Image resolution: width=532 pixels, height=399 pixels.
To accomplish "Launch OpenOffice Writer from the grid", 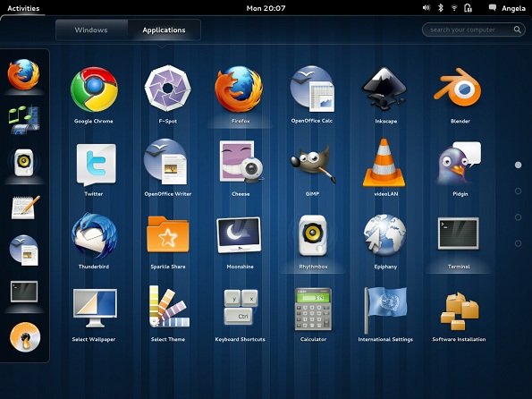I will tap(165, 162).
